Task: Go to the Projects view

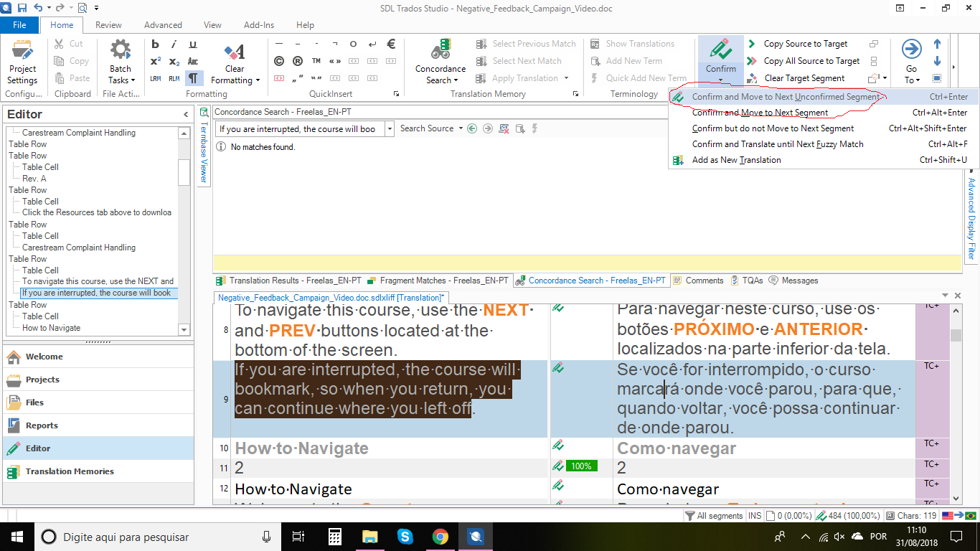Action: (98, 380)
